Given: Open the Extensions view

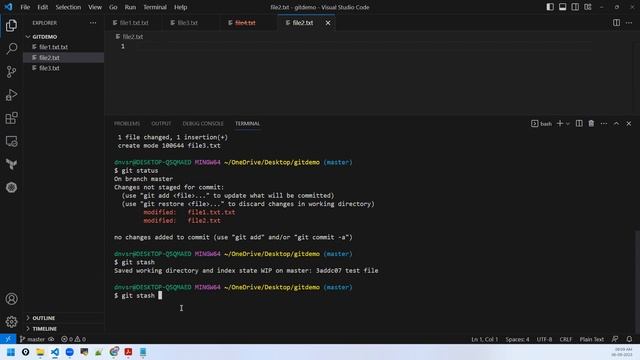Looking at the screenshot, I should pyautogui.click(x=11, y=118).
